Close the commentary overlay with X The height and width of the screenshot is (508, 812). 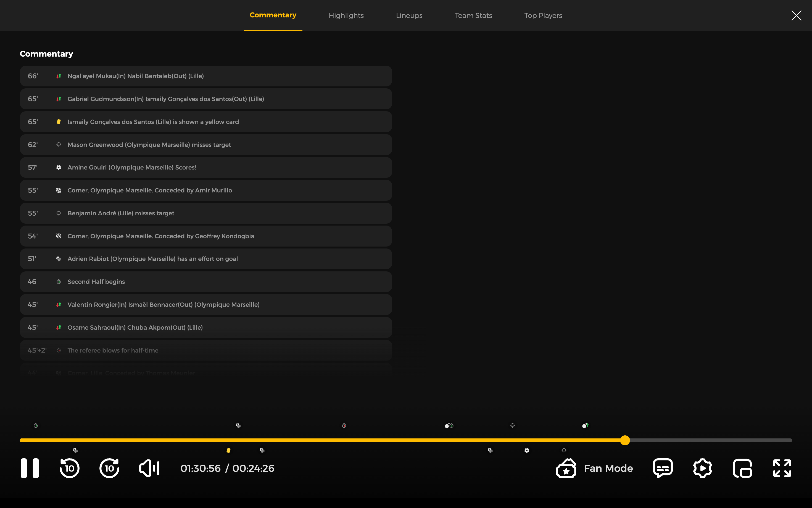pos(796,15)
